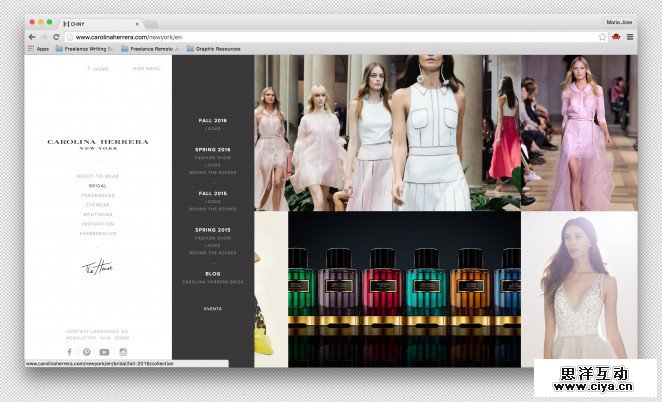The image size is (662, 402).
Task: Open the Chrome hamburger menu
Action: tap(630, 36)
